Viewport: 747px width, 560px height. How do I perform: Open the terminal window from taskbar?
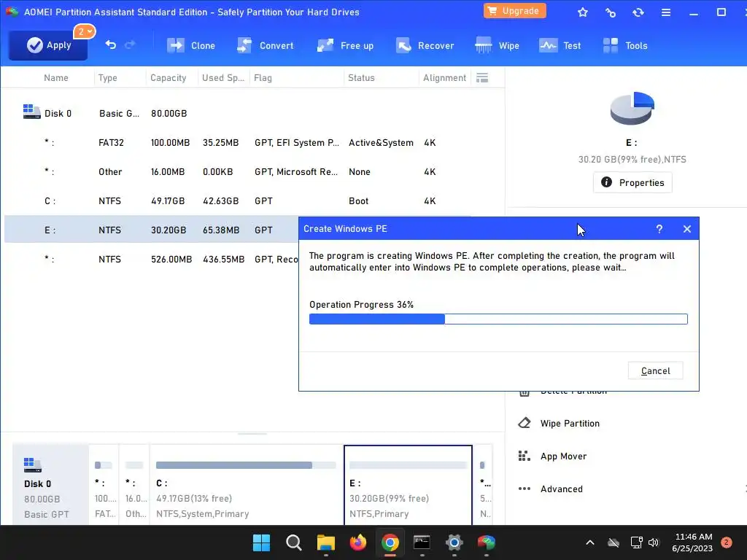(422, 542)
